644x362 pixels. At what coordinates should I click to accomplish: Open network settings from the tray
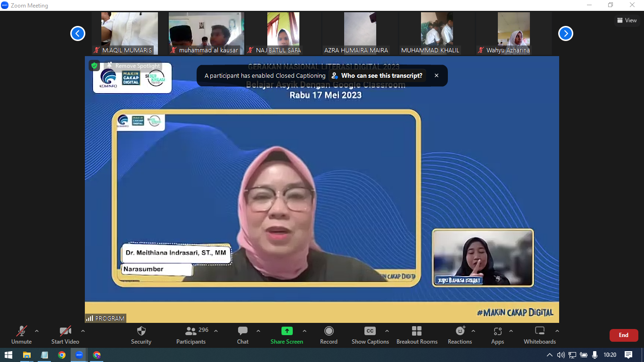click(x=572, y=355)
